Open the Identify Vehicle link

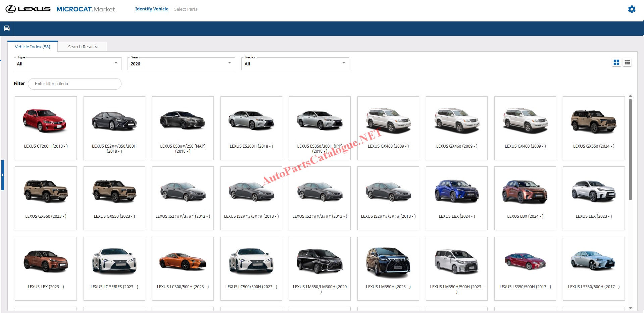click(152, 9)
